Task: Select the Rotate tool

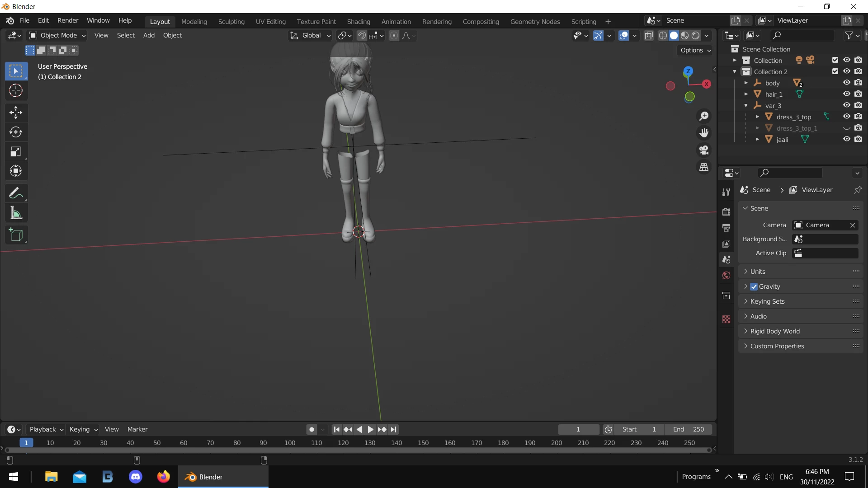Action: pyautogui.click(x=16, y=132)
